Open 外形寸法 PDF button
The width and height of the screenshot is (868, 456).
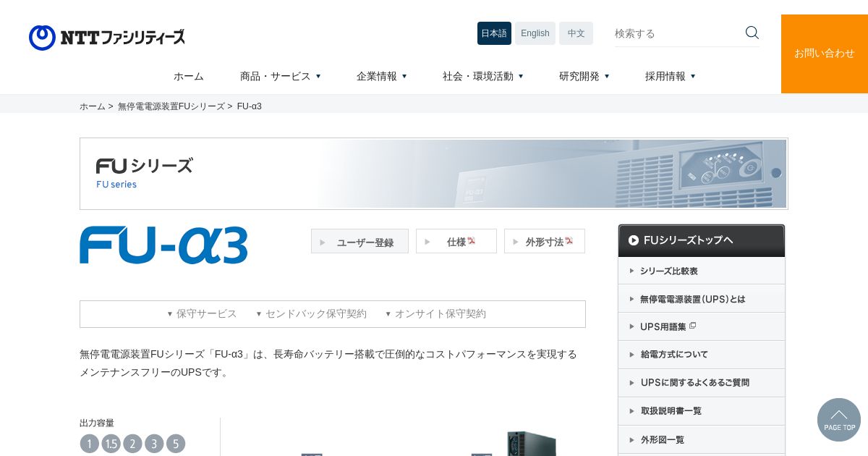[x=545, y=241]
